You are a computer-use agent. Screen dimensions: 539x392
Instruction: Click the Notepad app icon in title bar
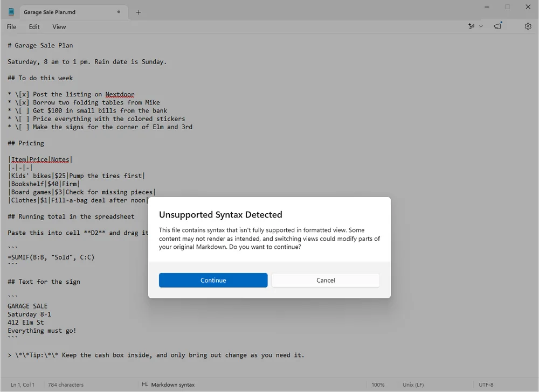click(x=11, y=12)
